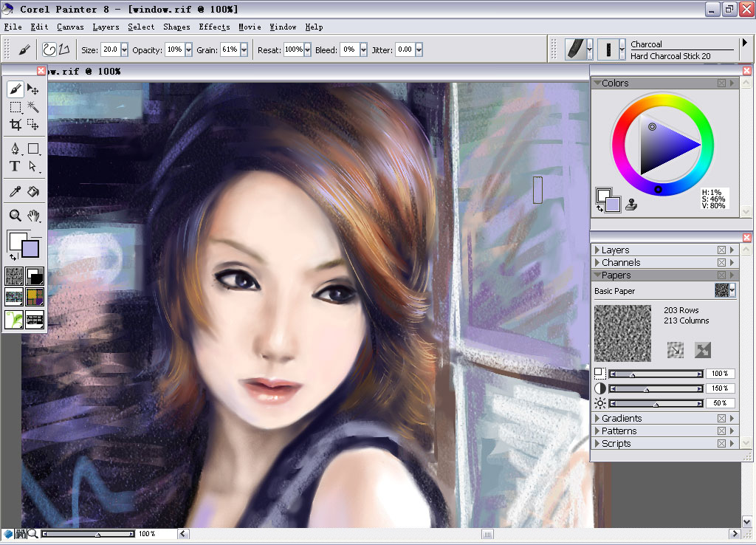Click the zoom slider at bottom left
Viewport: 756px width, 545px height.
coord(88,534)
